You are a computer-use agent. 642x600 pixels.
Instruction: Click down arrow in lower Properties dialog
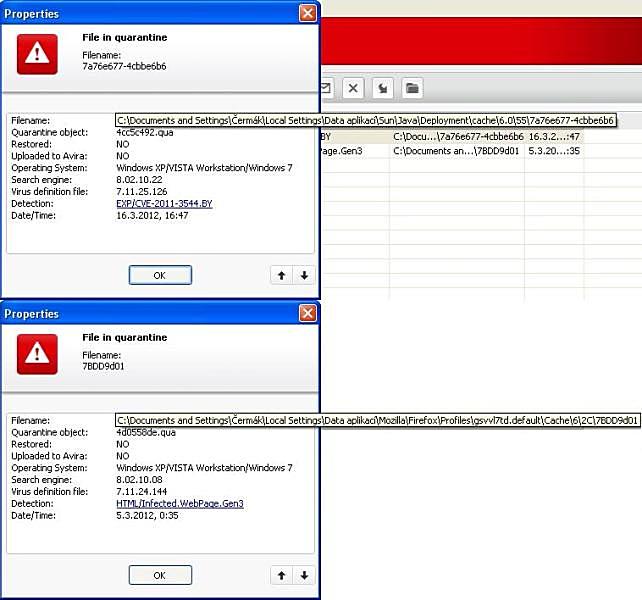click(304, 575)
